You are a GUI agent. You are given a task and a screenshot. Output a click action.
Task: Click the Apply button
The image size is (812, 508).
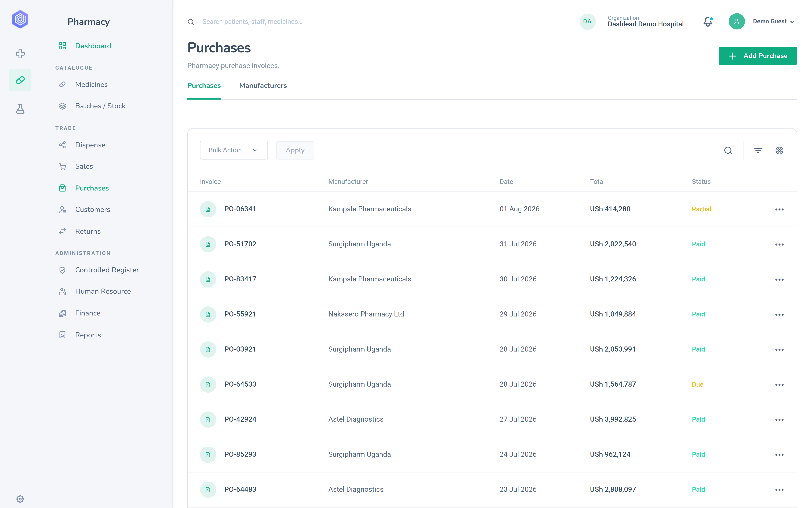295,150
